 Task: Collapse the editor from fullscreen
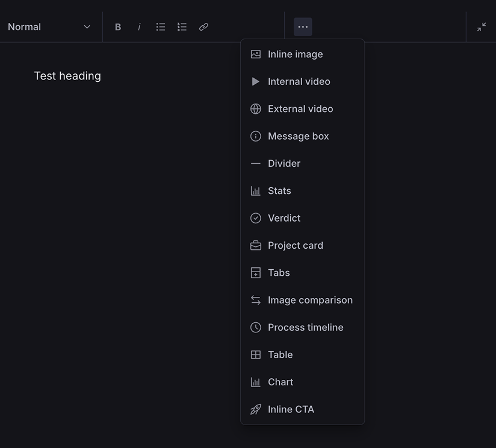482,27
